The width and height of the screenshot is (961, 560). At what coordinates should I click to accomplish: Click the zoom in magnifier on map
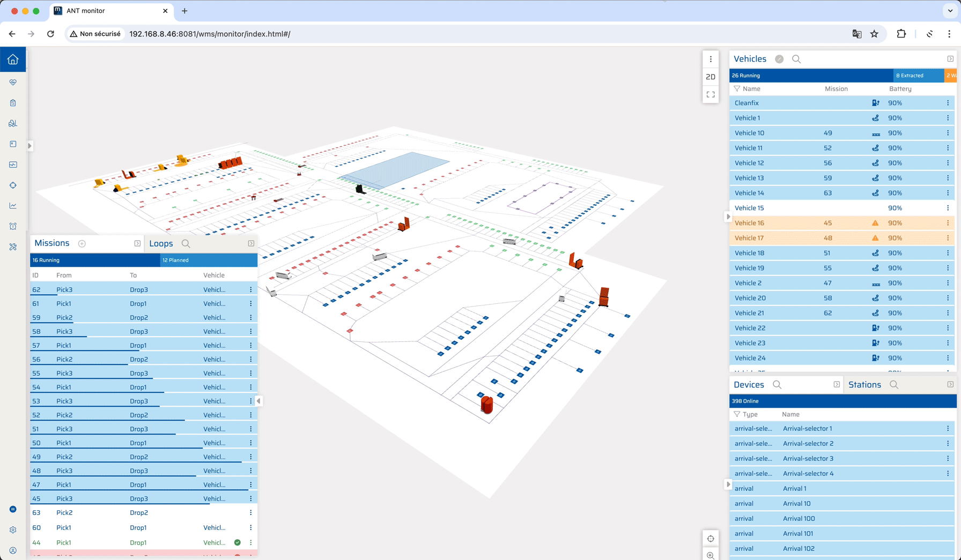[711, 555]
